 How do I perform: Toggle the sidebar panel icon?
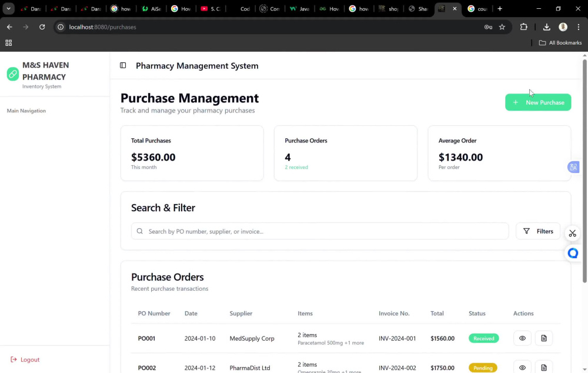pyautogui.click(x=123, y=66)
